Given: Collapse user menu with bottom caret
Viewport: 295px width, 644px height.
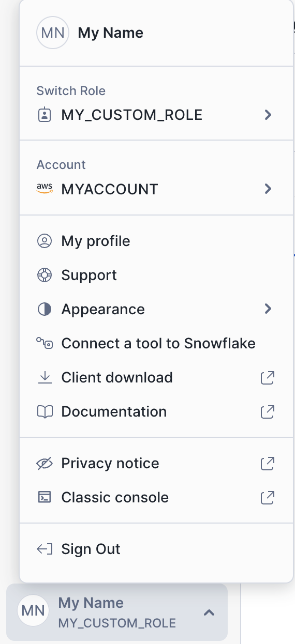Looking at the screenshot, I should coord(209,612).
